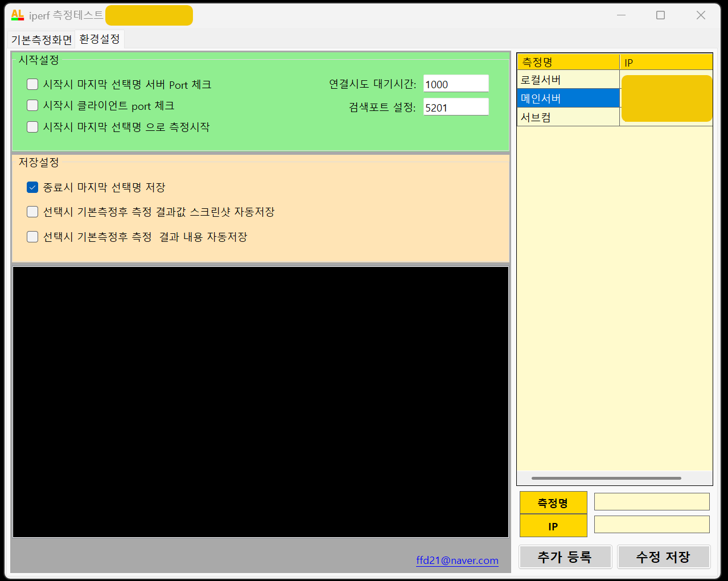Open the ffd21@naver.com email link
The width and height of the screenshot is (728, 581).
(x=457, y=560)
